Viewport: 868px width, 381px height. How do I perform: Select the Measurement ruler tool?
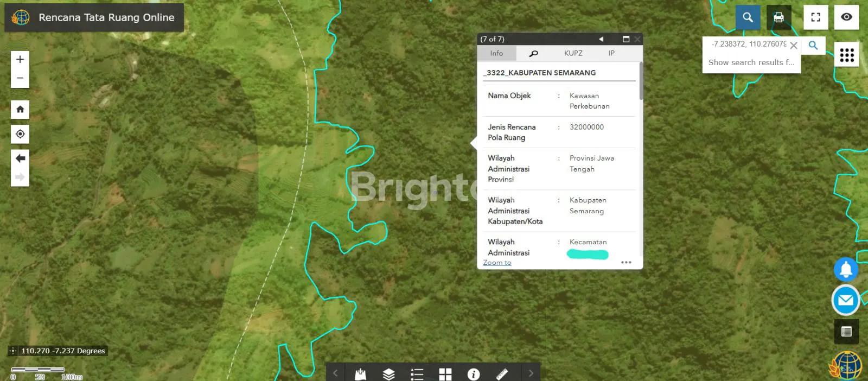click(x=502, y=374)
